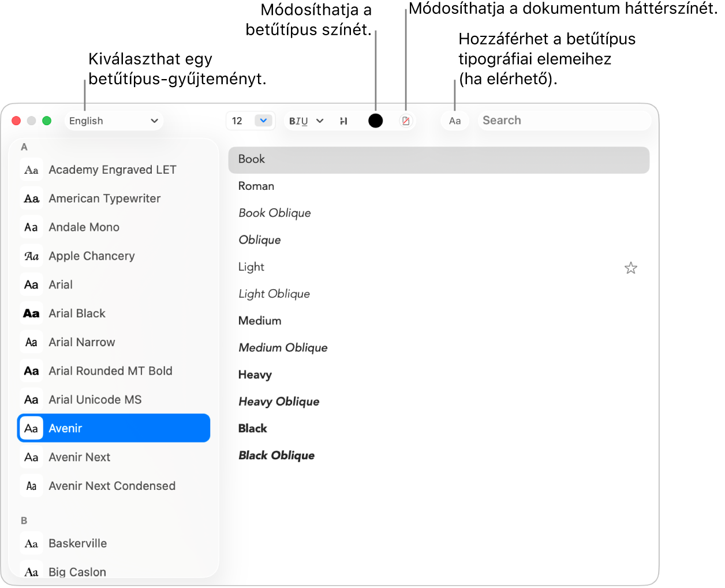The image size is (725, 588).
Task: Select Academy Engraved LET font
Action: (114, 170)
